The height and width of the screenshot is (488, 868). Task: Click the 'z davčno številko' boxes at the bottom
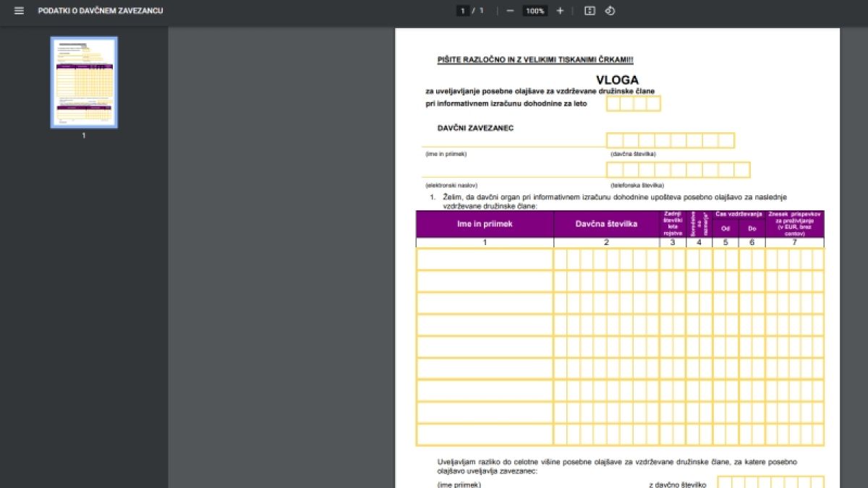point(771,482)
